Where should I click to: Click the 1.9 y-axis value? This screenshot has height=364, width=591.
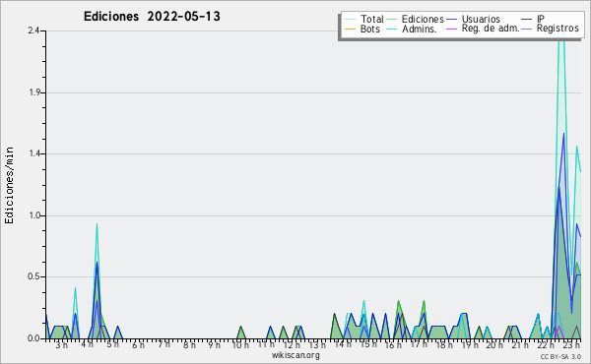tap(34, 92)
